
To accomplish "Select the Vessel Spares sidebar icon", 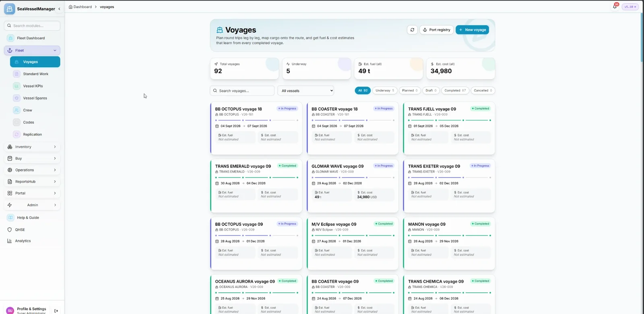I will pos(17,98).
